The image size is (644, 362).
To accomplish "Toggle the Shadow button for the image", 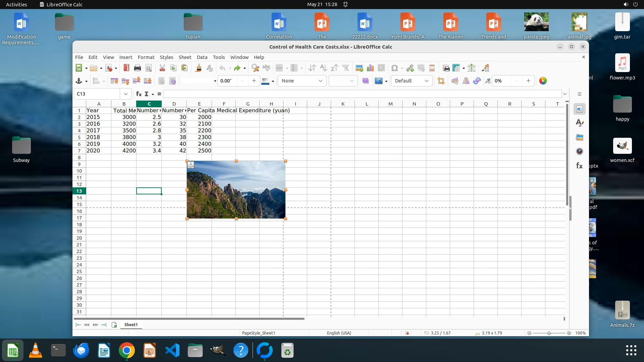I will click(365, 81).
